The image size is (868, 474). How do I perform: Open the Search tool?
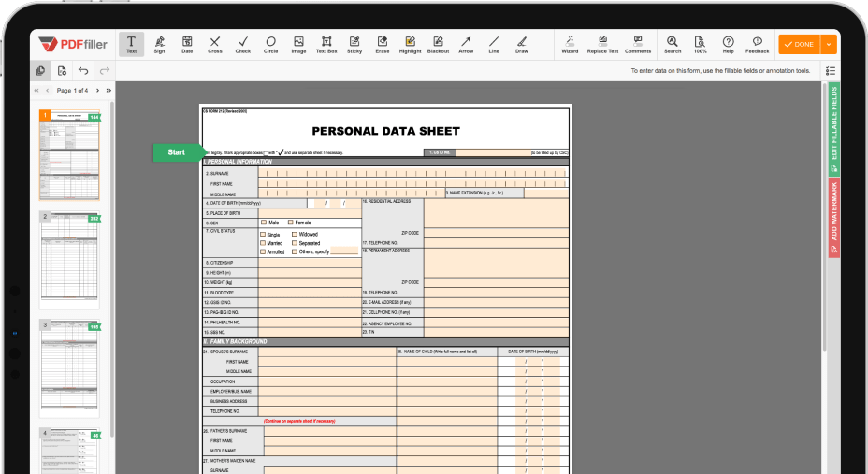coord(673,44)
